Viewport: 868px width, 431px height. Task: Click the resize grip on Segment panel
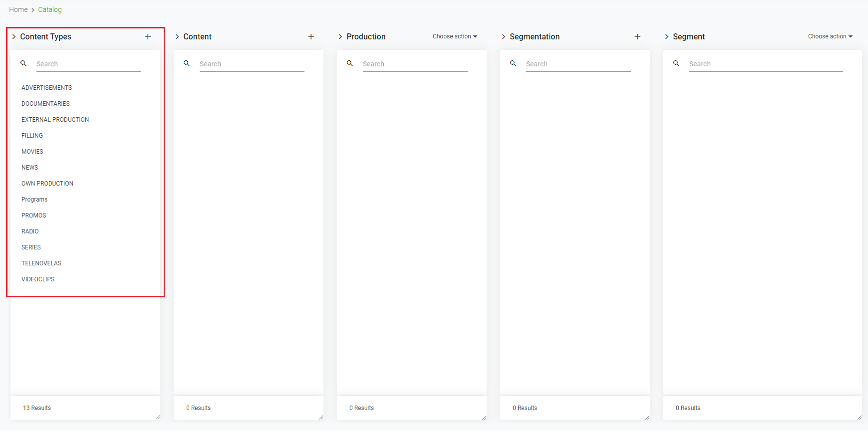[859, 417]
